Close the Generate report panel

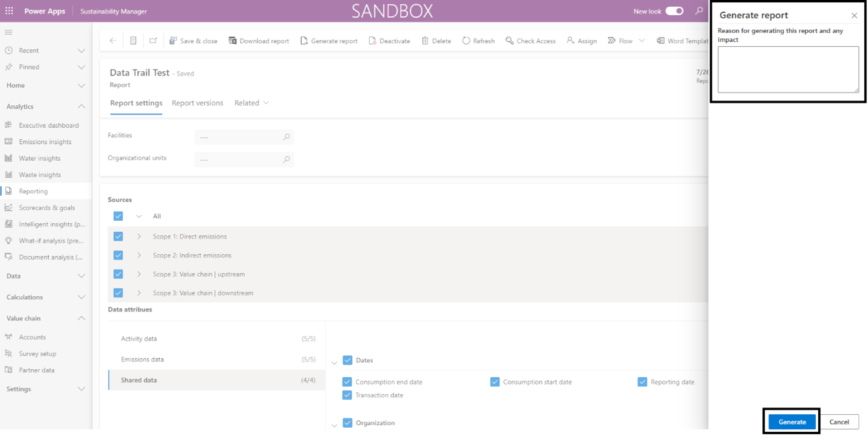click(854, 16)
